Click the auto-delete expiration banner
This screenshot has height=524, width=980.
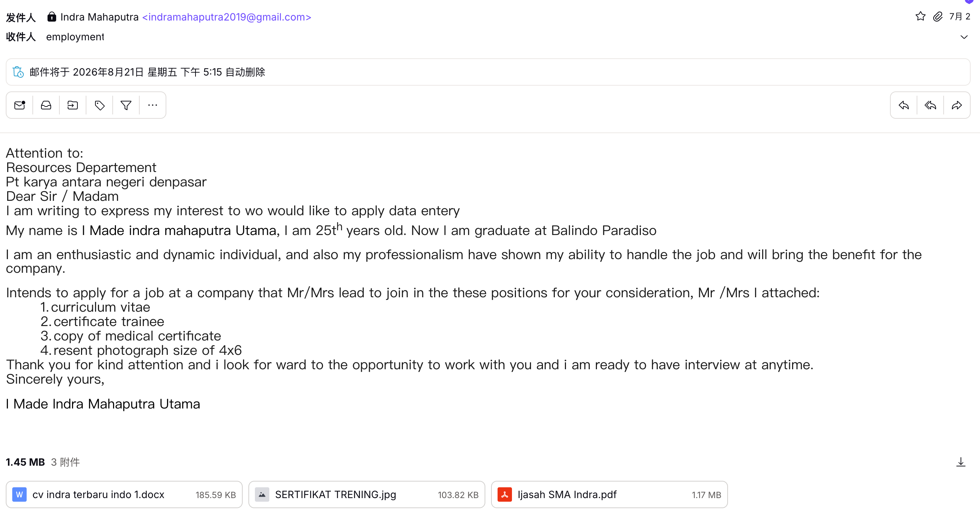click(488, 72)
